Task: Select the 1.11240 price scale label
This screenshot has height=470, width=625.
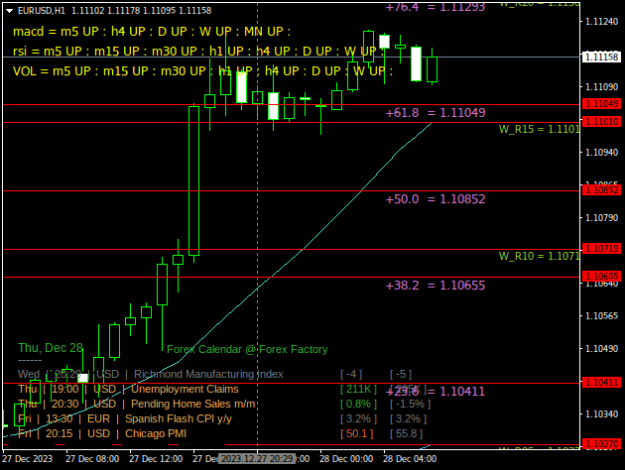Action: (601, 22)
